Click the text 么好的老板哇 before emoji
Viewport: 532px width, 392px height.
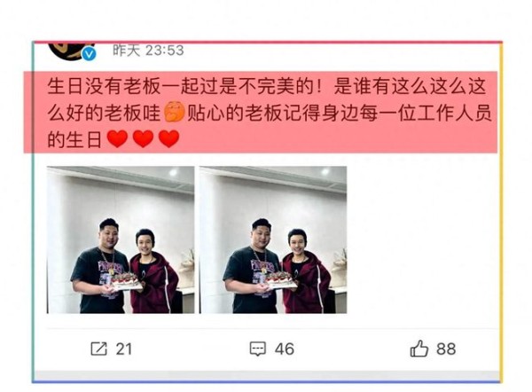coord(104,113)
